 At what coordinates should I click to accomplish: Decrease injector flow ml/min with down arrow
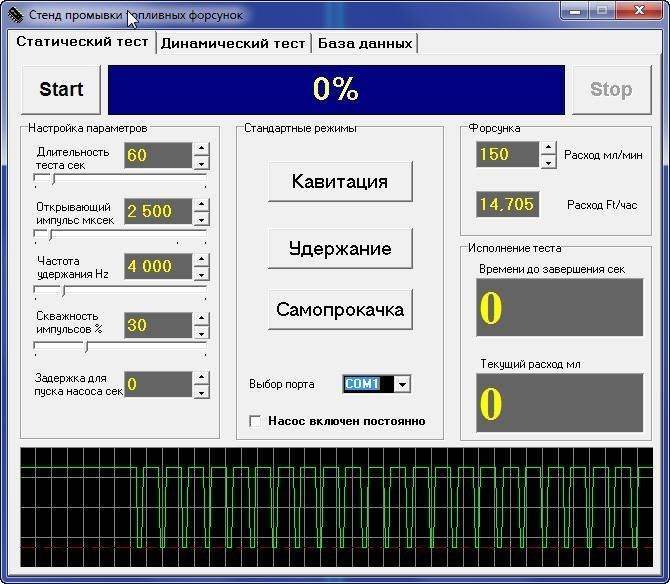[x=547, y=161]
